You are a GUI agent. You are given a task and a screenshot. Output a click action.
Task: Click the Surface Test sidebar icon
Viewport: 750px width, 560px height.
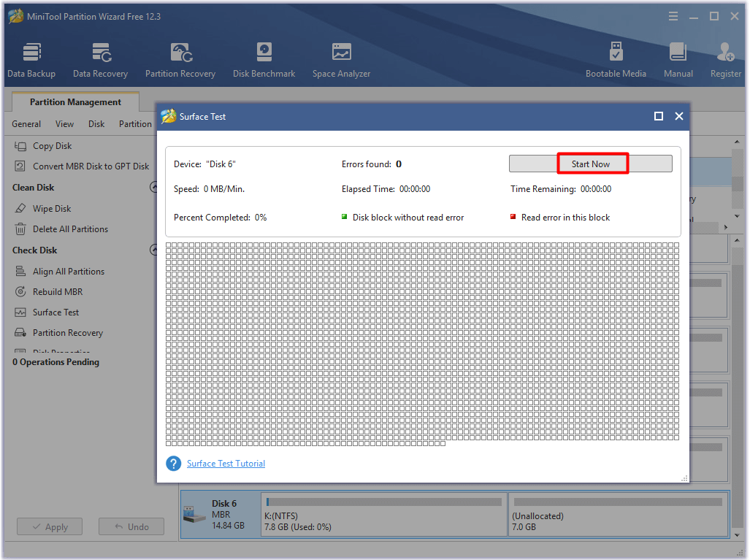[20, 312]
